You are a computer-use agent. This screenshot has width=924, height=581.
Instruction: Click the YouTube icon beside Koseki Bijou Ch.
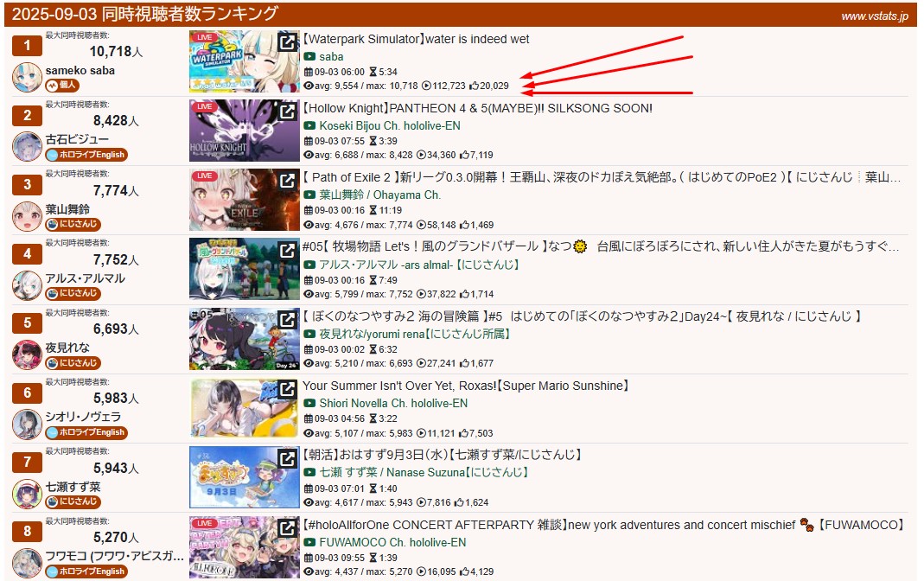click(309, 125)
